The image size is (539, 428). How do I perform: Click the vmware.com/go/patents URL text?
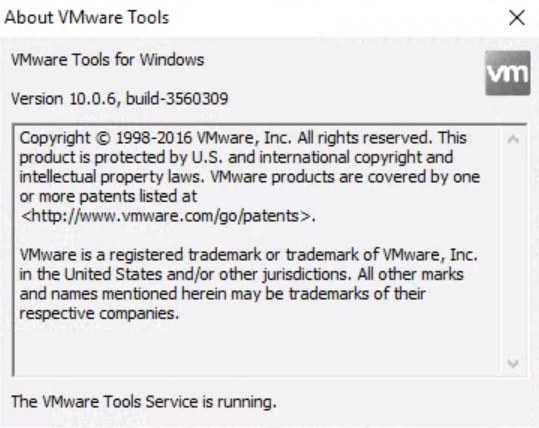pos(168,216)
